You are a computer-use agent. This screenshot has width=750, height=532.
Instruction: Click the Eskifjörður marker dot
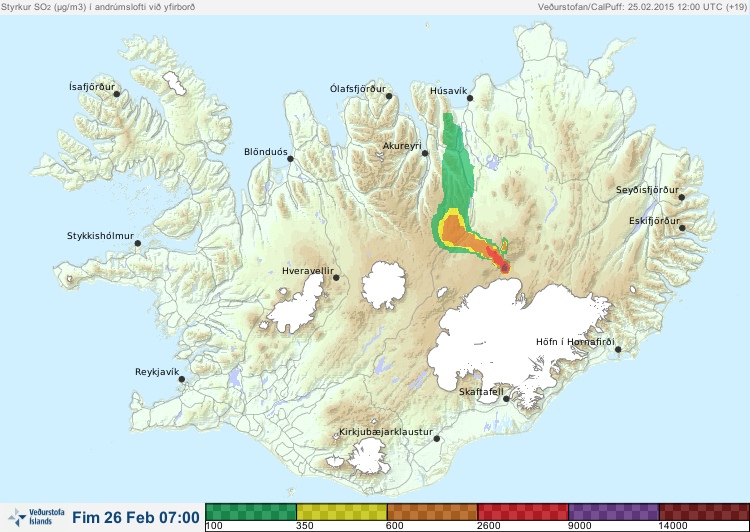pyautogui.click(x=682, y=228)
